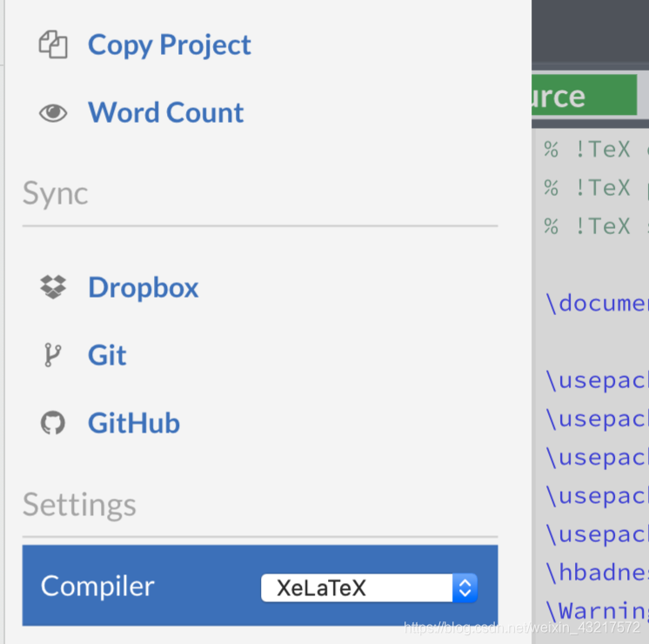Click the Dropbox logo icon
Viewport: 649px width, 644px height.
[53, 287]
